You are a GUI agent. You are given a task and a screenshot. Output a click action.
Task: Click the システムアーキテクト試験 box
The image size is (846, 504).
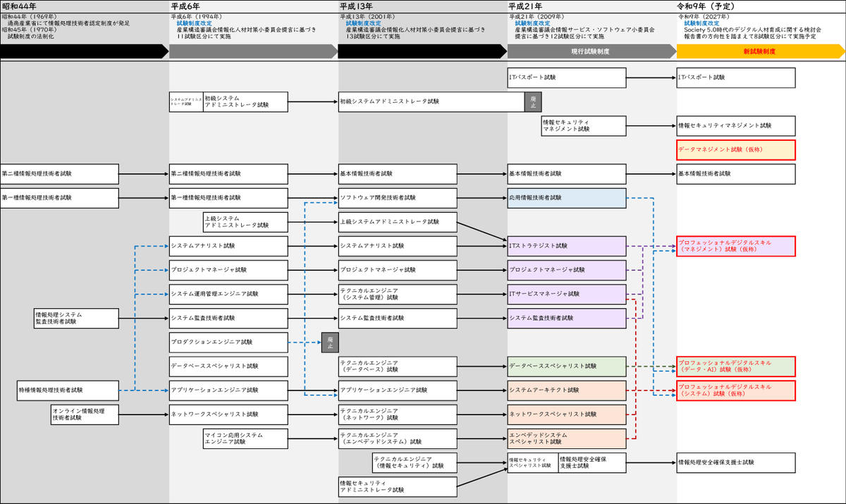(567, 390)
